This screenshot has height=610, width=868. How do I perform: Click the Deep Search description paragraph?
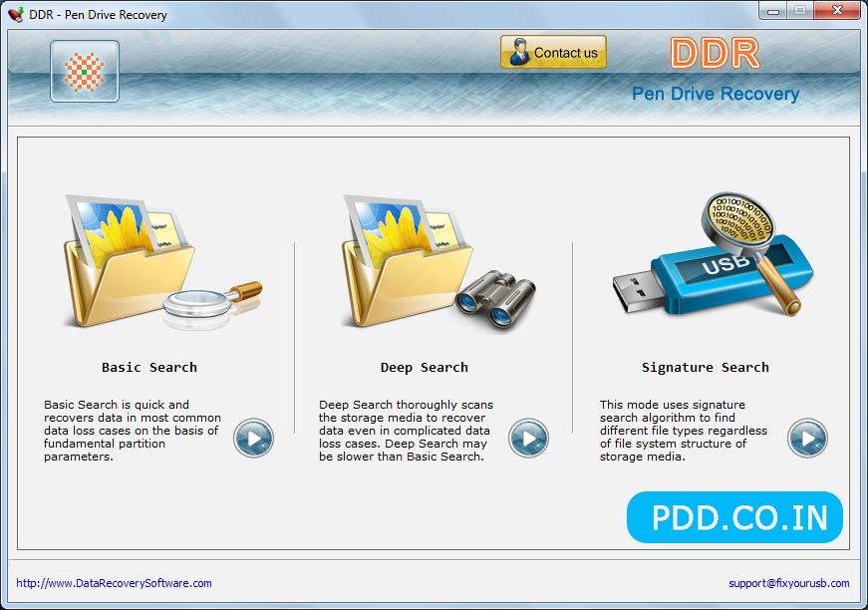[x=406, y=431]
